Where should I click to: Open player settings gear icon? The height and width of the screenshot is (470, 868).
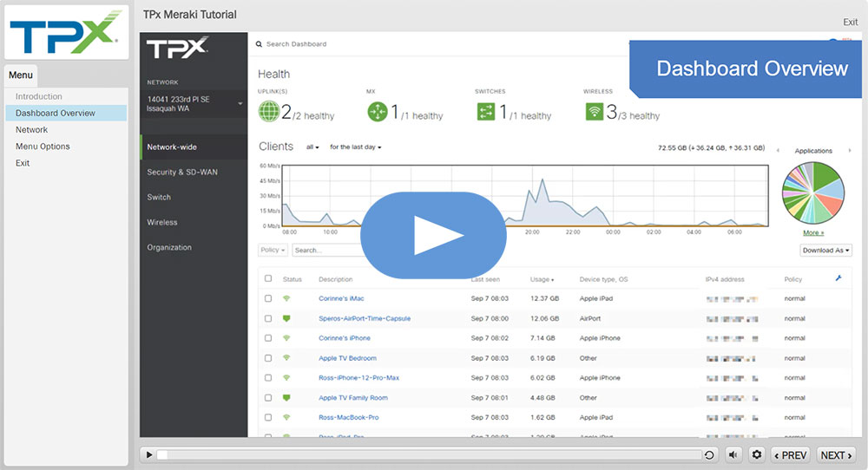point(757,455)
